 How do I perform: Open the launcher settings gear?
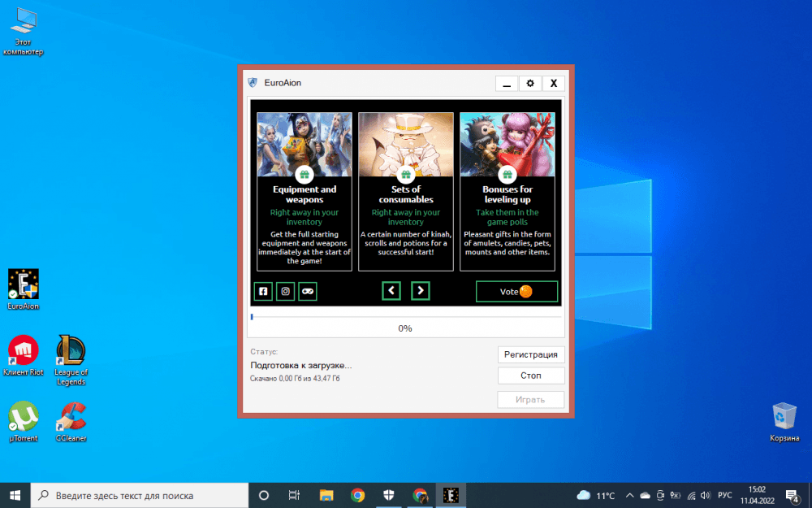click(530, 84)
